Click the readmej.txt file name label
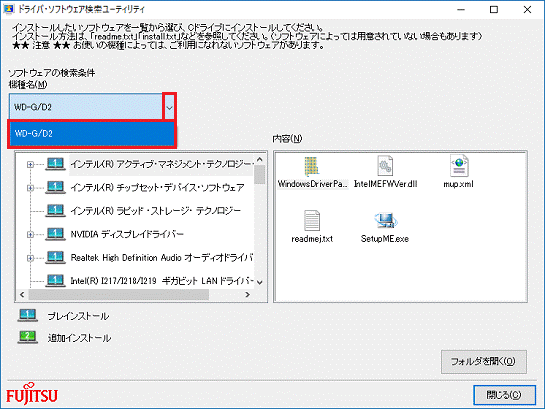Viewport: 545px width, 409px height. (312, 239)
